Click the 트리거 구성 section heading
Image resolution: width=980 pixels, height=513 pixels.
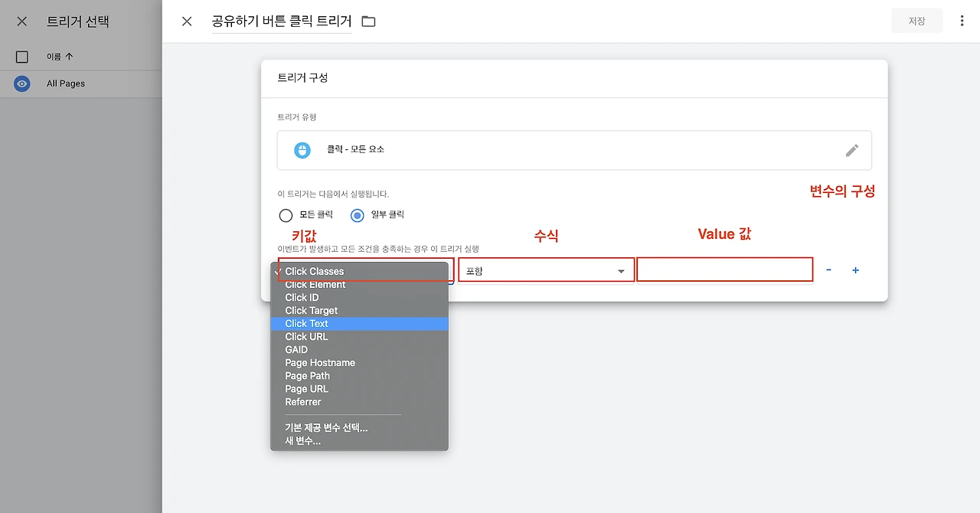(302, 78)
